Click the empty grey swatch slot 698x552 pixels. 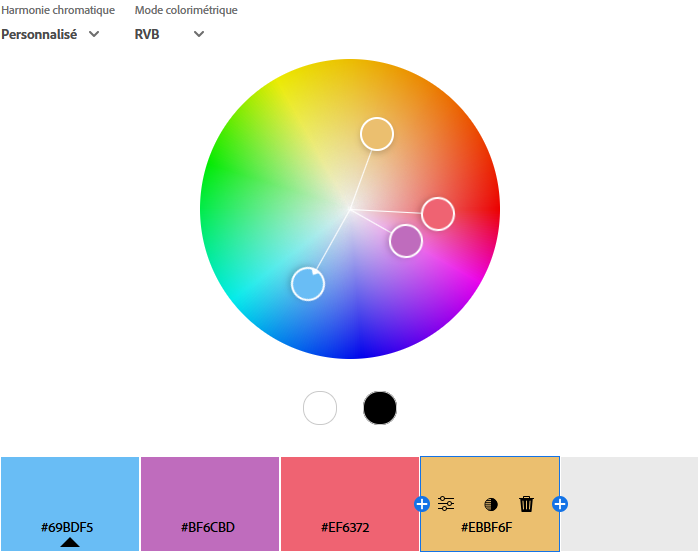coord(629,504)
